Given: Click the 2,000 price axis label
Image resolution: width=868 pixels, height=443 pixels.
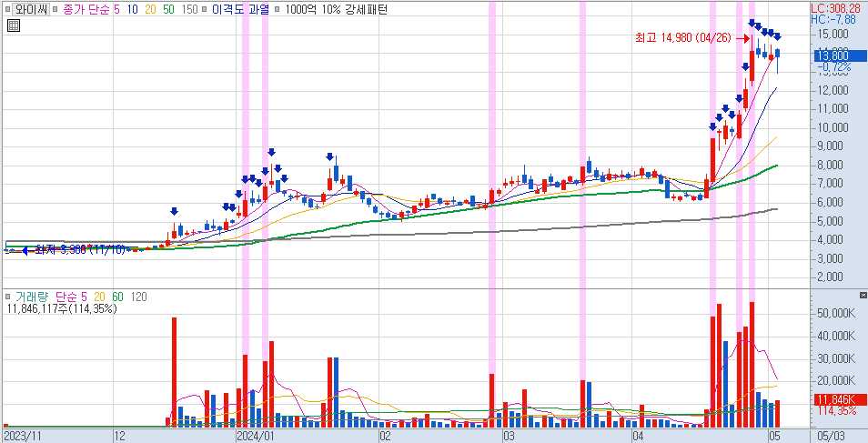Looking at the screenshot, I should pos(832,277).
